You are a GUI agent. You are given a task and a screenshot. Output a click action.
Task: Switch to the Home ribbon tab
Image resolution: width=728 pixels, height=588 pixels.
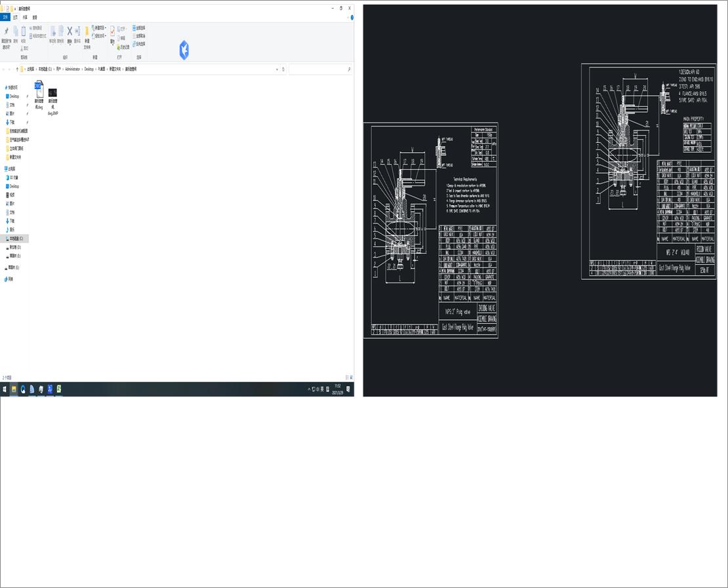click(x=15, y=17)
